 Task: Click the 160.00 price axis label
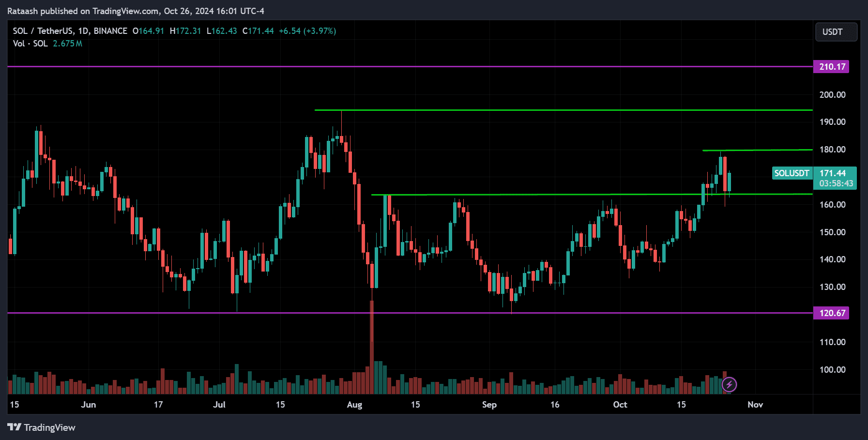pos(833,205)
